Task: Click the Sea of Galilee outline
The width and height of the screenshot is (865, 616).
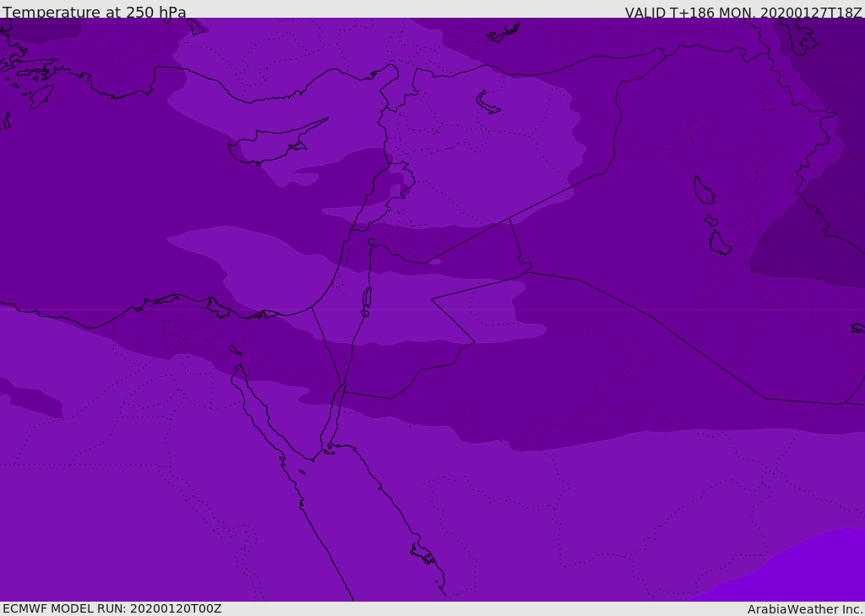Action: click(372, 243)
